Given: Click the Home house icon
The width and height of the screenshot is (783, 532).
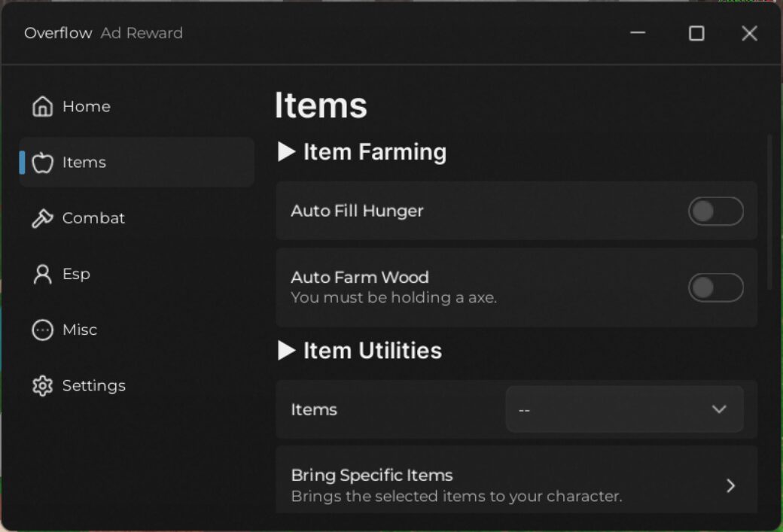Looking at the screenshot, I should coord(42,106).
